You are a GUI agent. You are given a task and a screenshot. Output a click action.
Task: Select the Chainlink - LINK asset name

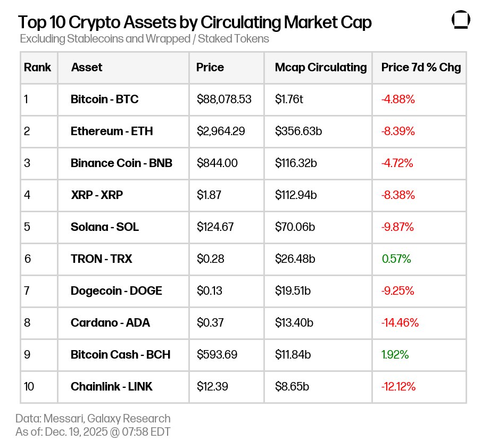pyautogui.click(x=112, y=387)
